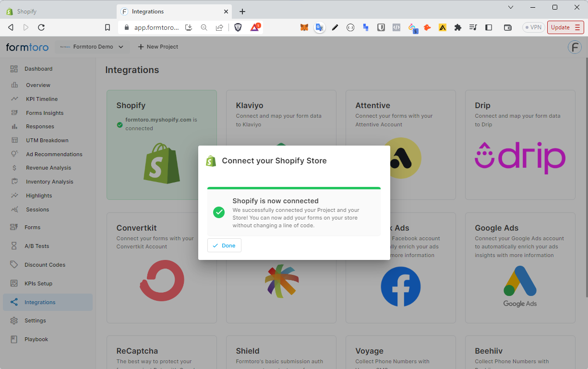Open the Shopify integration card
Viewport: 588px width, 369px height.
point(162,145)
